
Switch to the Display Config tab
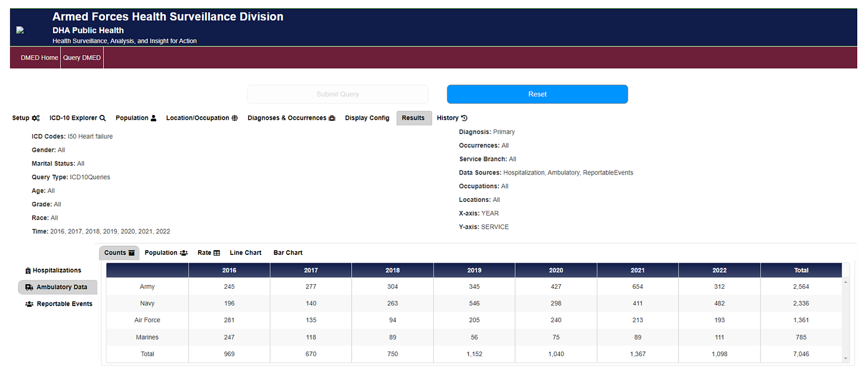pyautogui.click(x=367, y=118)
